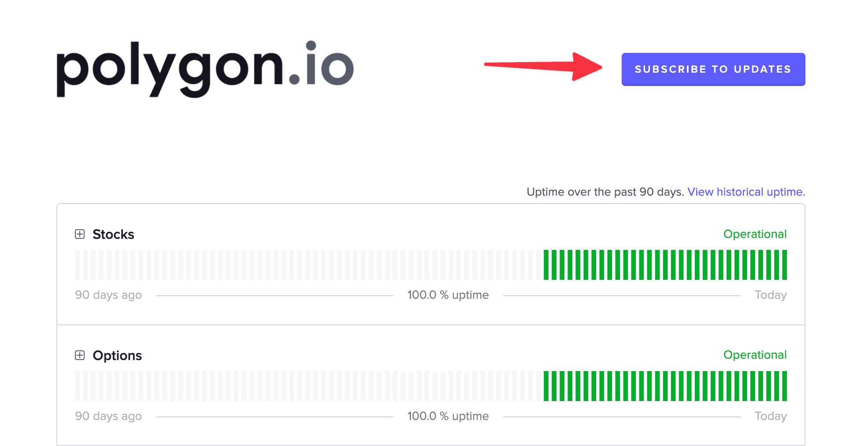This screenshot has width=868, height=446.
Task: Click the Options group name
Action: pyautogui.click(x=117, y=355)
